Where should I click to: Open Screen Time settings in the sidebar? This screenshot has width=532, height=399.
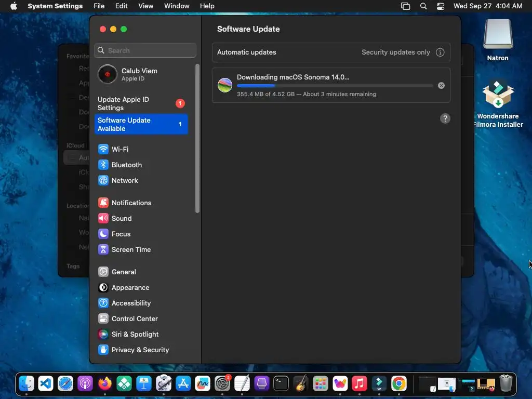click(x=141, y=250)
